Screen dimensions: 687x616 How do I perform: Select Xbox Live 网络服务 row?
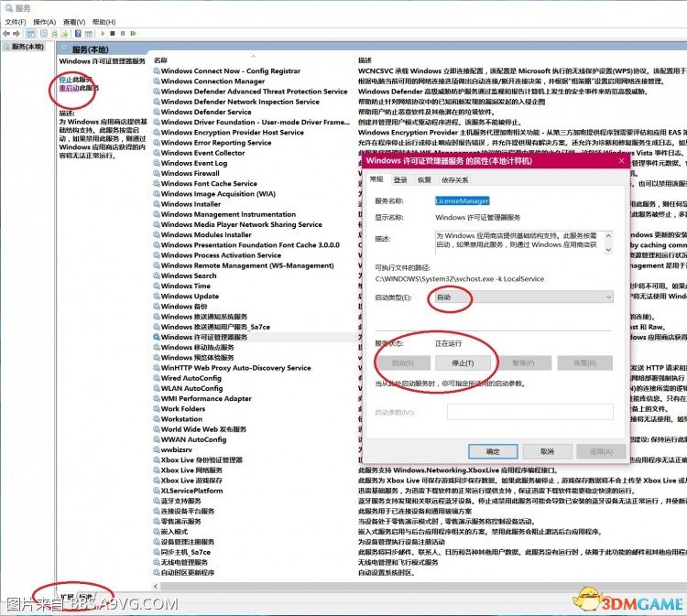tap(191, 470)
